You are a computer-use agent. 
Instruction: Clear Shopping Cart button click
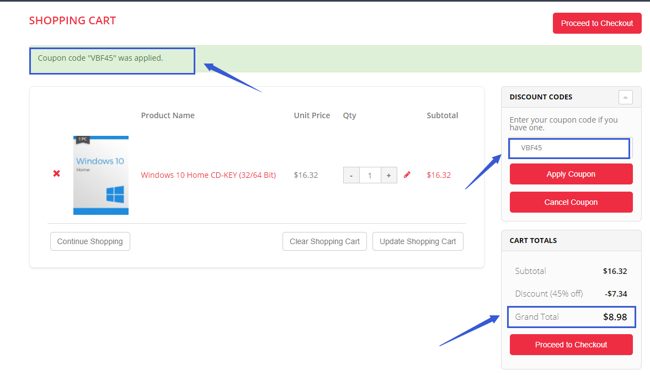(325, 241)
